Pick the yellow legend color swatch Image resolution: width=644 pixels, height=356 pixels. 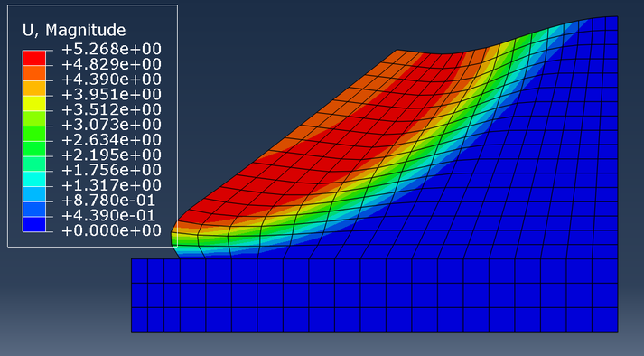click(34, 103)
